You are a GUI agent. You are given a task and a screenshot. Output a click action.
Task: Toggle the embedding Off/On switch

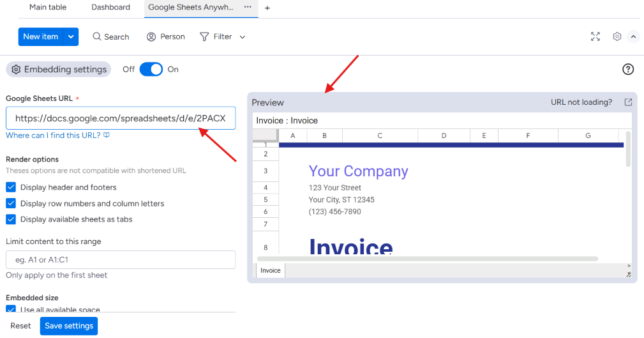(x=151, y=70)
